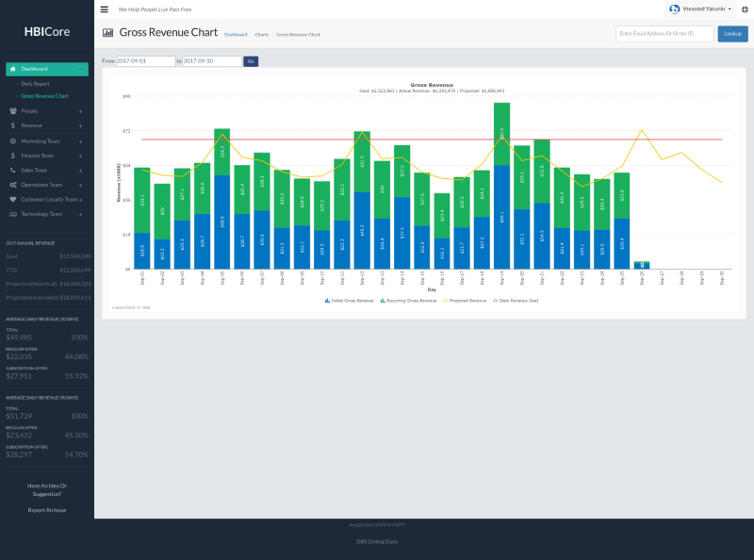Viewport: 754px width, 560px height.
Task: Click the hamburger menu icon in header
Action: pyautogui.click(x=104, y=9)
